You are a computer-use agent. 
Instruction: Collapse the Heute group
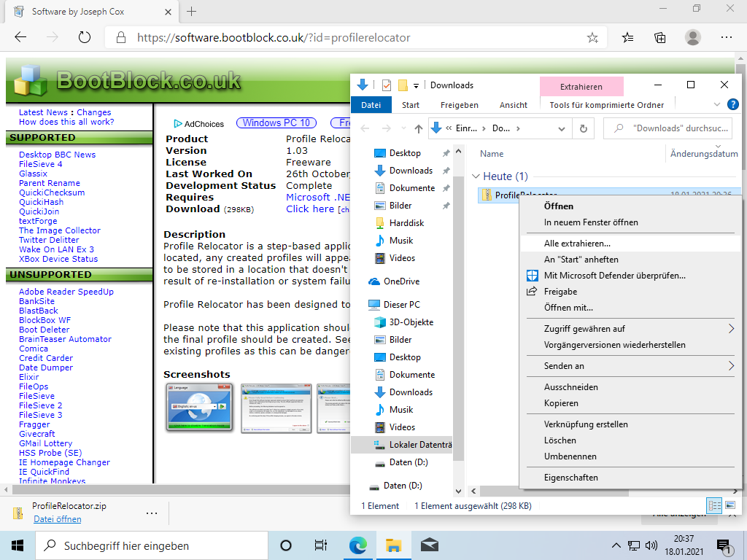pos(475,176)
